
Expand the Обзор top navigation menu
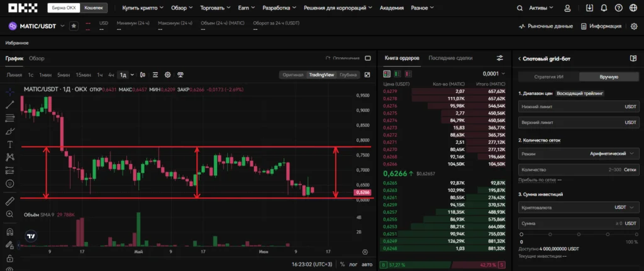pos(182,8)
